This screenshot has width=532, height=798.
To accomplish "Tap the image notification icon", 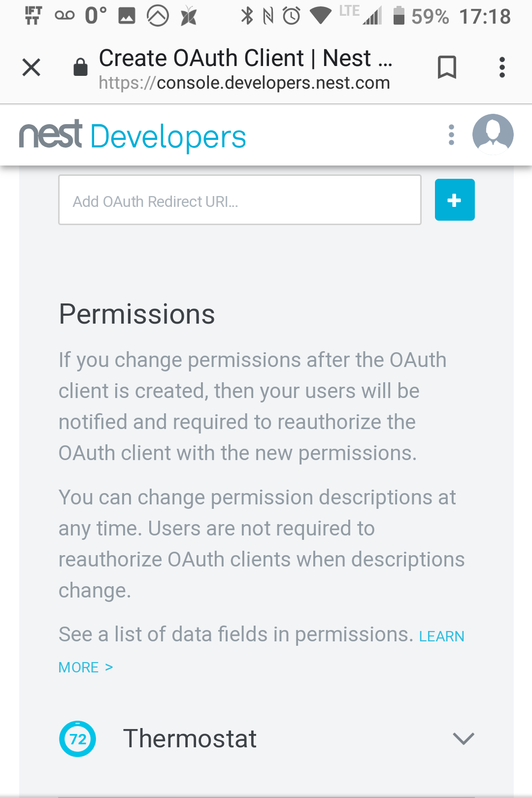I will [127, 16].
